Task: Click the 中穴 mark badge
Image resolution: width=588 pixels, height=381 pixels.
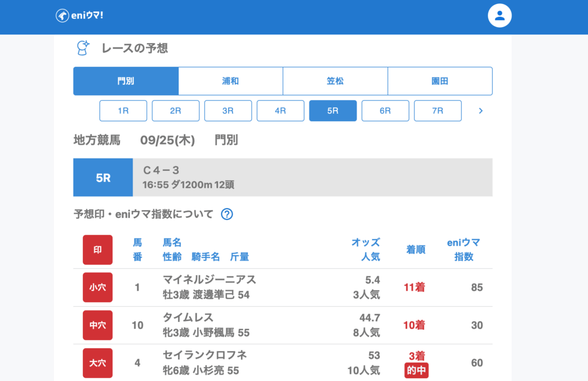Action: click(98, 325)
